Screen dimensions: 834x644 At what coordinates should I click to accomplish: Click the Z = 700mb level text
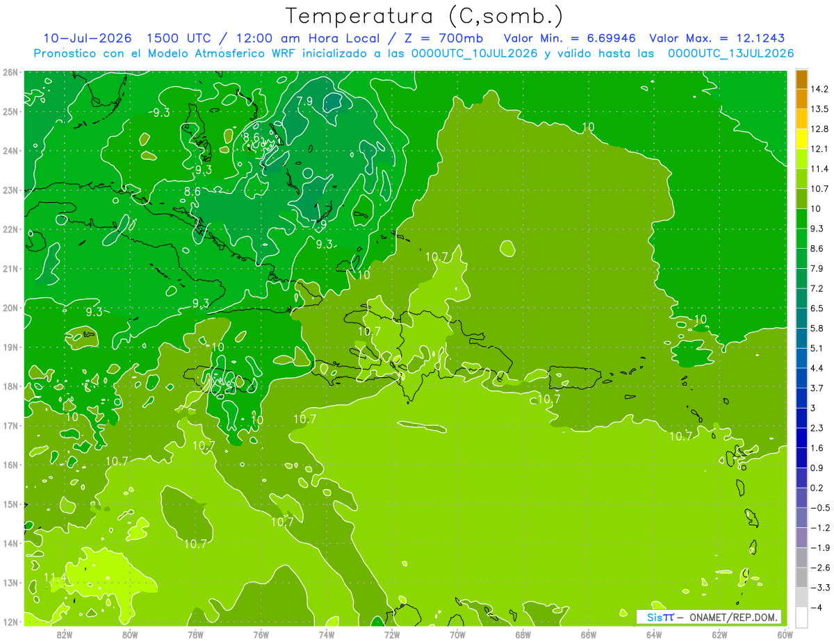[x=445, y=38]
